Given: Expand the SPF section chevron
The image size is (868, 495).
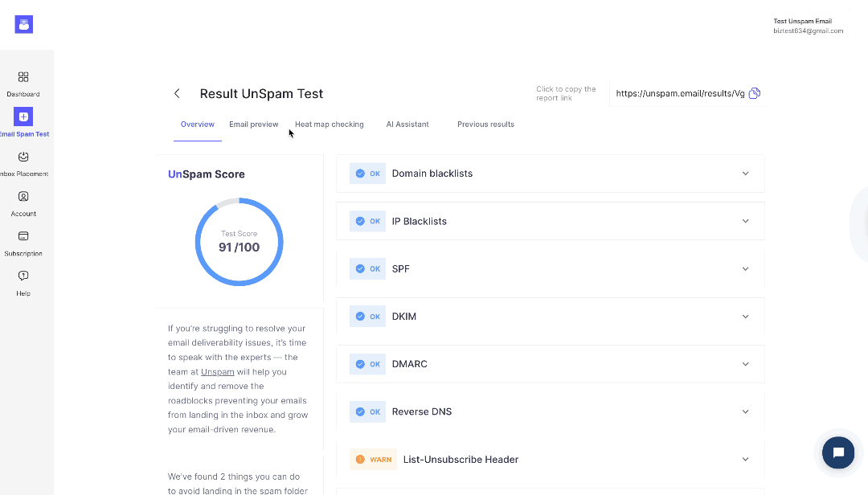Looking at the screenshot, I should click(746, 269).
